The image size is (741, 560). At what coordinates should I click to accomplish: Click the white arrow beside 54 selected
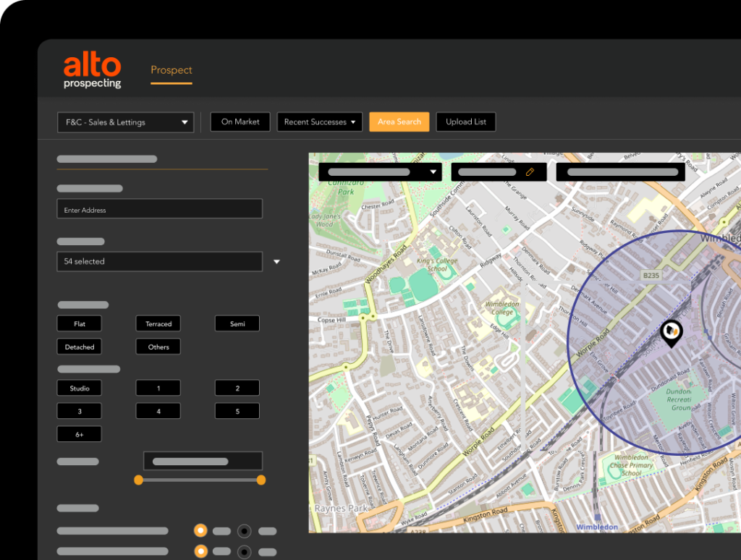tap(276, 262)
